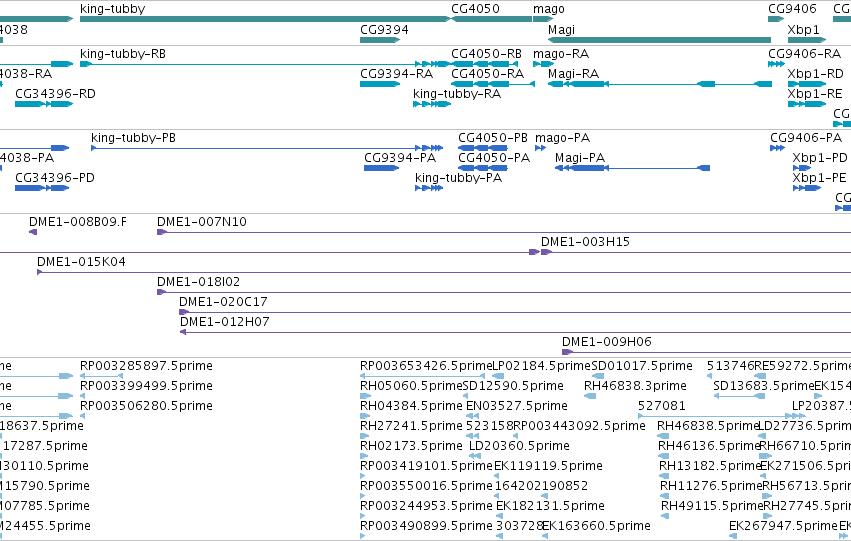
Task: Select the RP003285897.5prime EST feature
Action: (101, 376)
